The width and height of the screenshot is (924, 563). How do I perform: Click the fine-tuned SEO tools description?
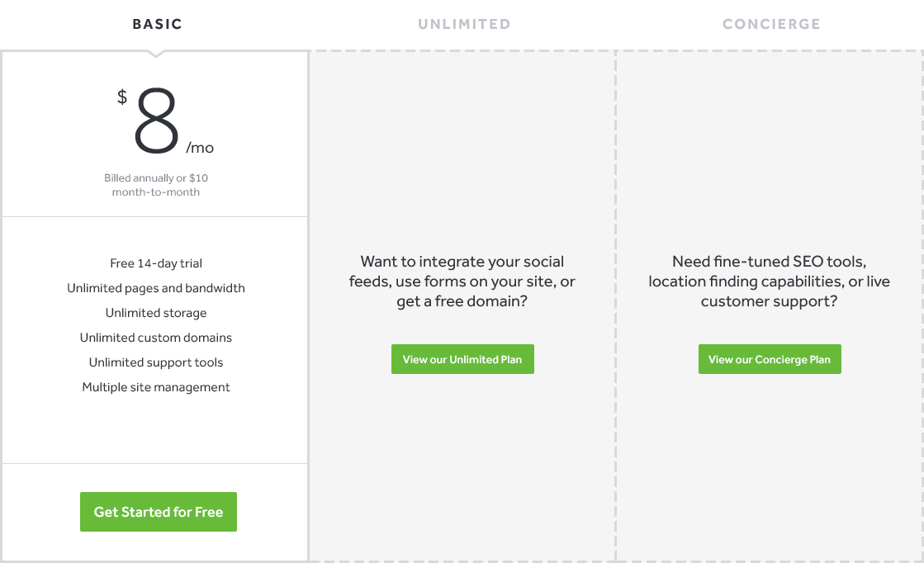tap(770, 281)
